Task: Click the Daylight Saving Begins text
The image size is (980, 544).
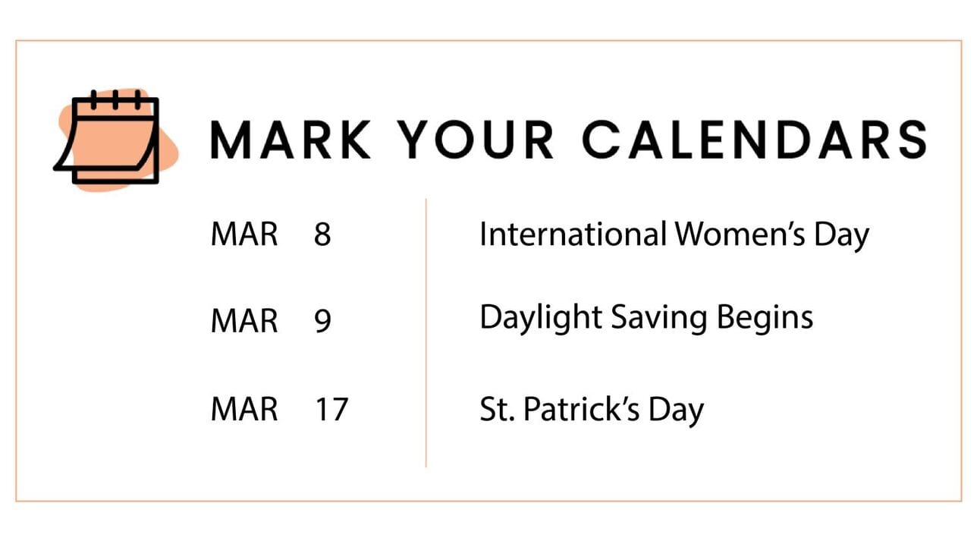Action: coord(646,319)
